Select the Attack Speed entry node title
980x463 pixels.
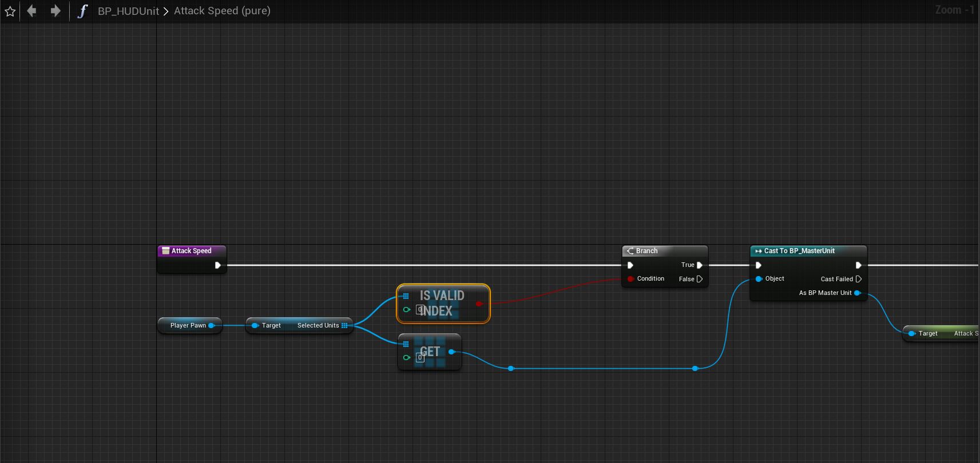click(192, 251)
